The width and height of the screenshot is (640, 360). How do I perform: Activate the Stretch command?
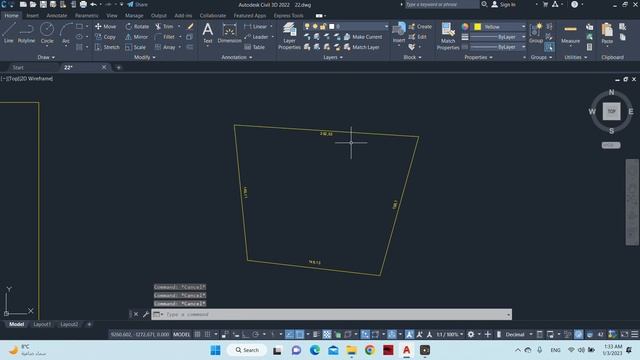tap(107, 47)
